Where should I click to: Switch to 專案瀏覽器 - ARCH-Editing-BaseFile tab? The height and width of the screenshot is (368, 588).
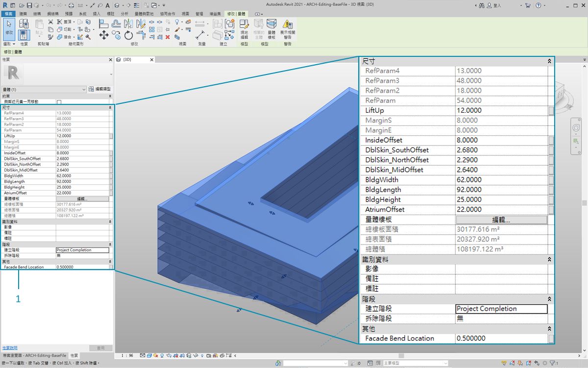click(34, 355)
